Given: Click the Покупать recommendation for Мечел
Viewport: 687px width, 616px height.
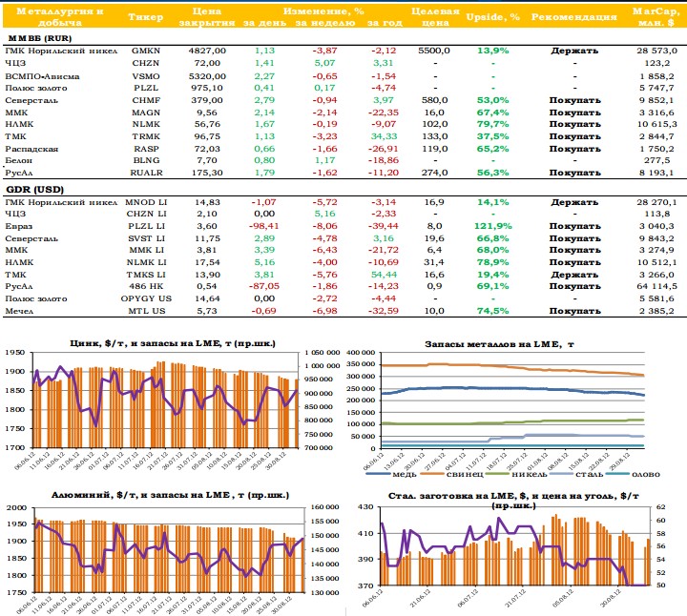Looking at the screenshot, I should click(574, 311).
